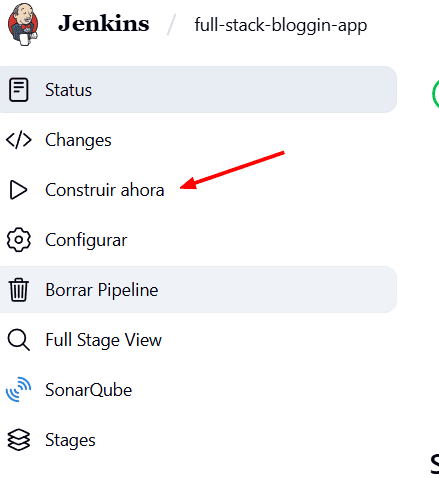Open the Changes sidebar label
This screenshot has width=439, height=478.
click(x=78, y=140)
